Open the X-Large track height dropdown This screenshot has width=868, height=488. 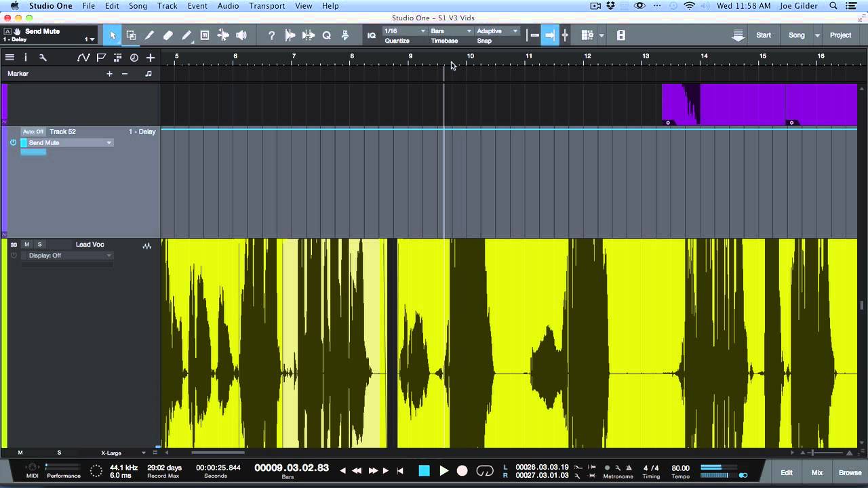[x=123, y=453]
